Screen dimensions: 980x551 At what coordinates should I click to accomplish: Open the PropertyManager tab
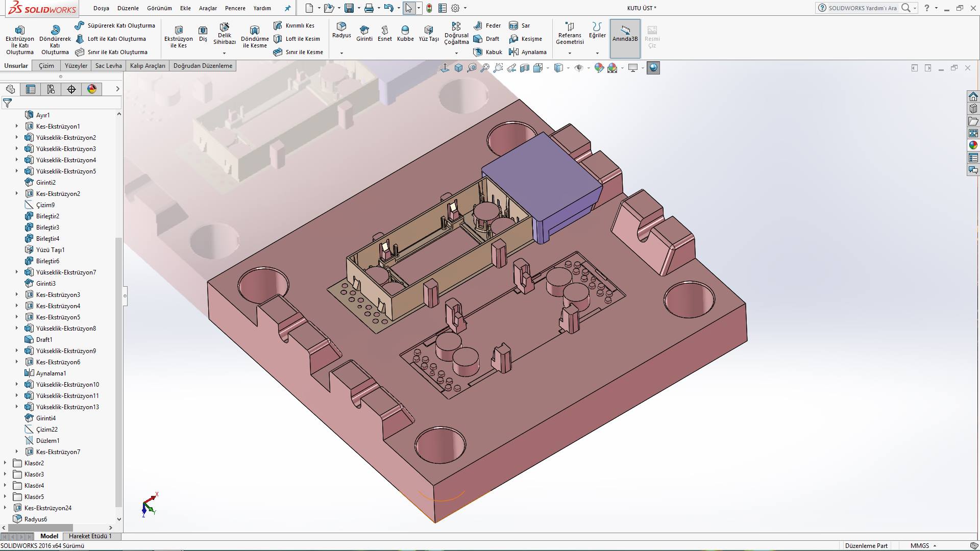click(31, 89)
